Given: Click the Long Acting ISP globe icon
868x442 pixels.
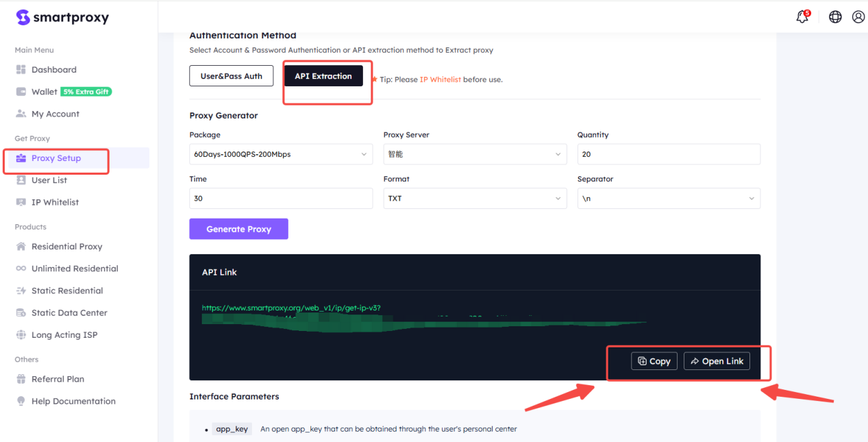Looking at the screenshot, I should pyautogui.click(x=21, y=335).
